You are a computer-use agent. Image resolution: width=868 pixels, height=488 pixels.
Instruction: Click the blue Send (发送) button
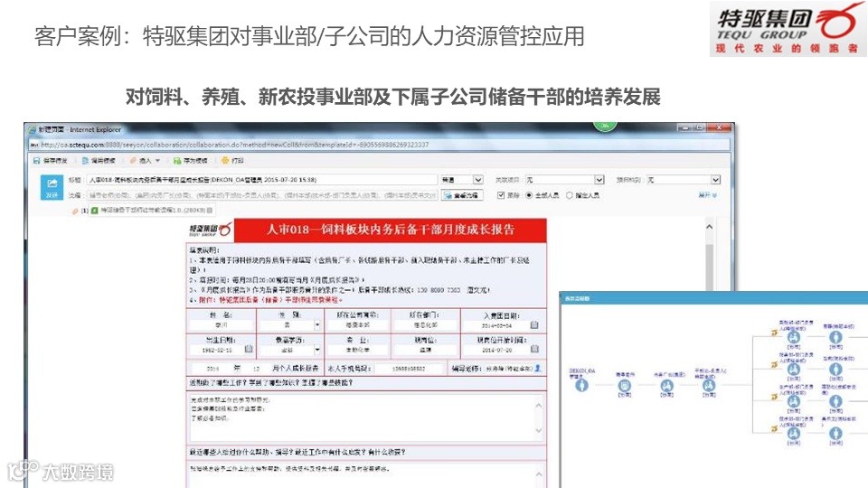pyautogui.click(x=52, y=186)
